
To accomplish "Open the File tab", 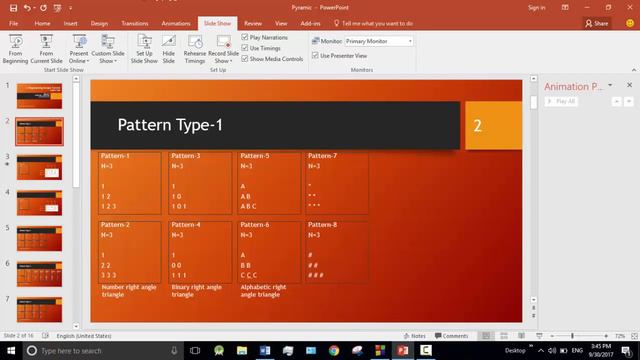I will coord(13,23).
